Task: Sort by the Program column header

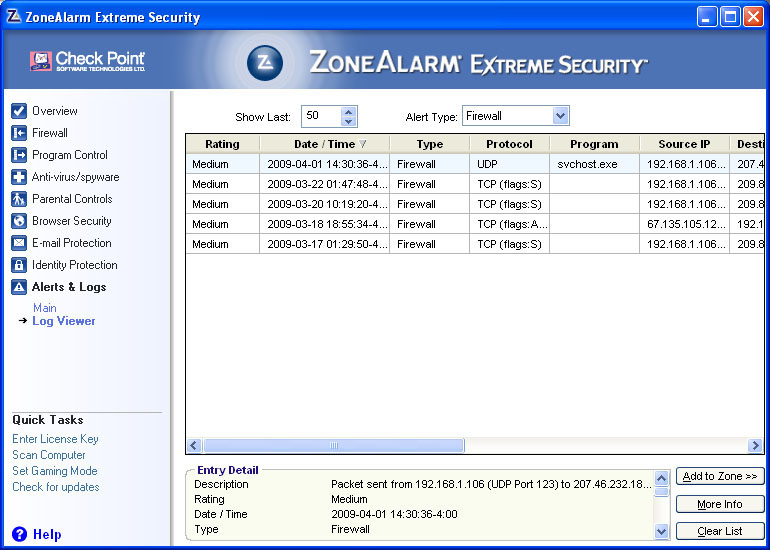Action: click(x=594, y=144)
